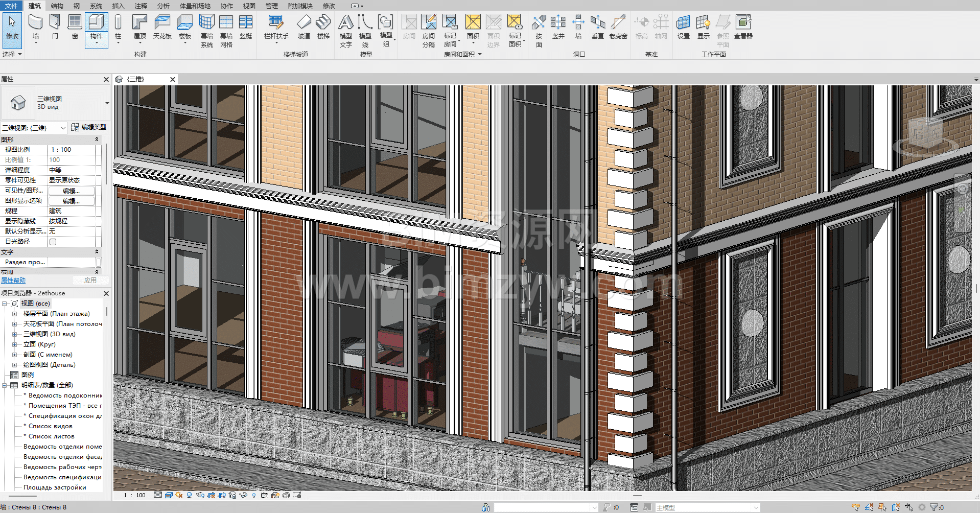Image resolution: width=980 pixels, height=513 pixels.
Task: Select the Dormer (老虎窗) opening tool
Action: pos(618,27)
